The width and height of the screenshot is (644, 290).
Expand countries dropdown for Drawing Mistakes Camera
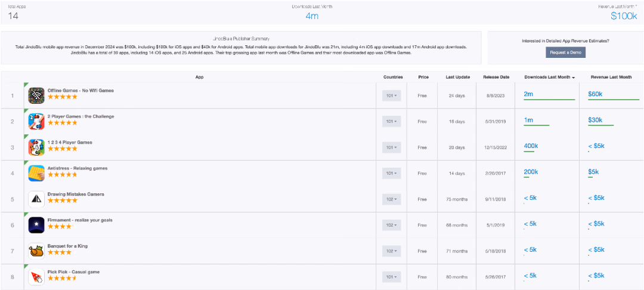pyautogui.click(x=391, y=199)
